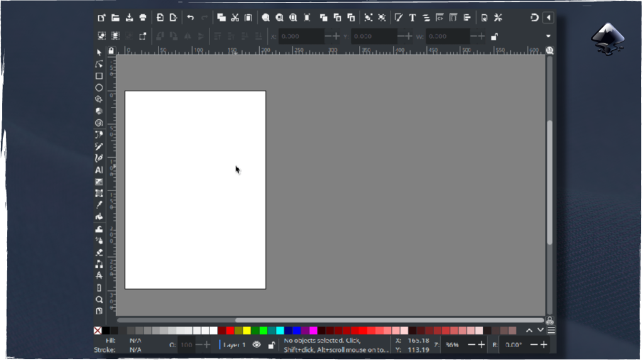Click the vertical canvas scrollbar
The image size is (644, 362).
pos(550,183)
